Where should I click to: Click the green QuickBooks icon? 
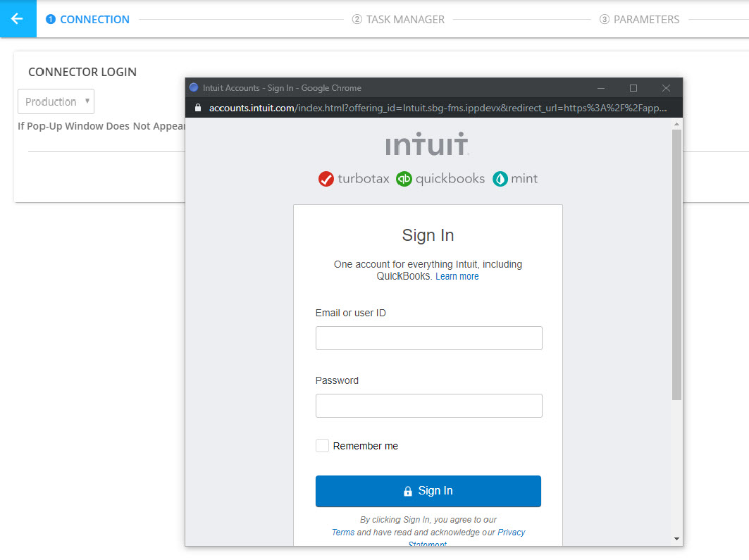(x=404, y=179)
